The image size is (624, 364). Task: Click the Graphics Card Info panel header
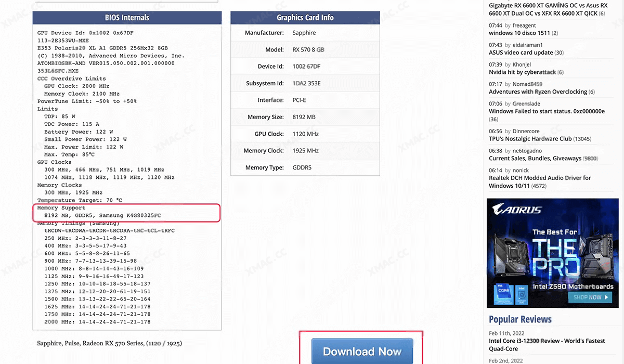(x=305, y=18)
